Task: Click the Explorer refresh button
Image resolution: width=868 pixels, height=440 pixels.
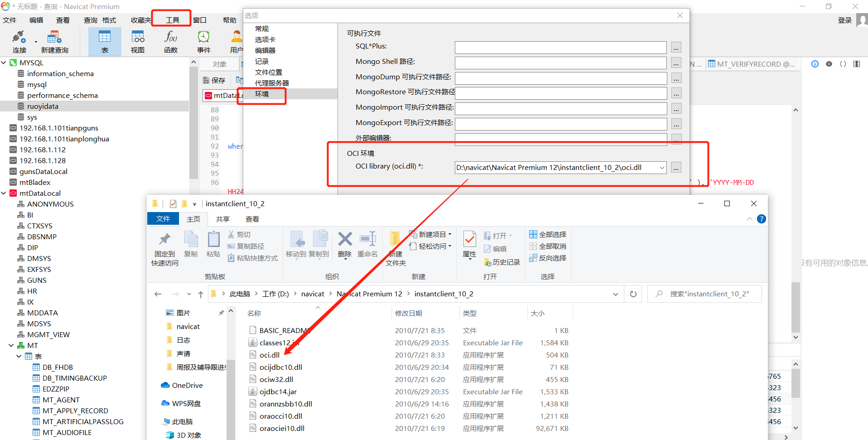Action: tap(633, 294)
